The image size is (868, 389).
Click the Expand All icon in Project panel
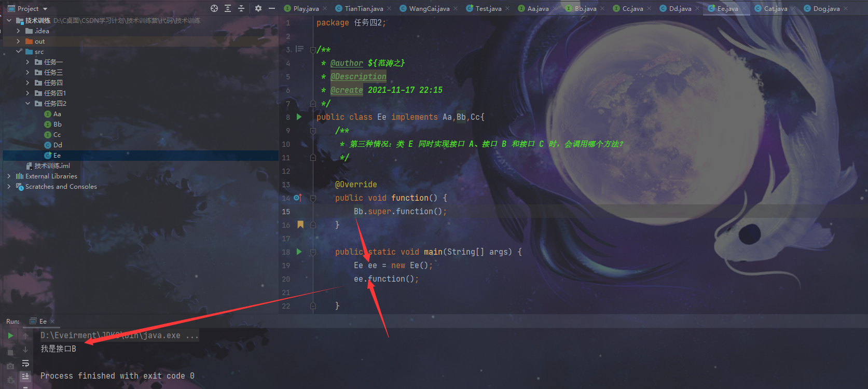point(228,8)
